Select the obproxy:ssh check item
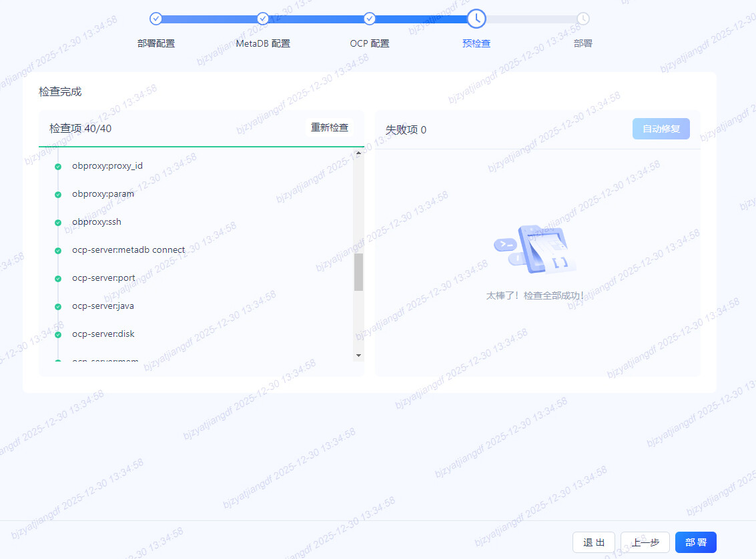Image resolution: width=756 pixels, height=559 pixels. click(x=97, y=222)
